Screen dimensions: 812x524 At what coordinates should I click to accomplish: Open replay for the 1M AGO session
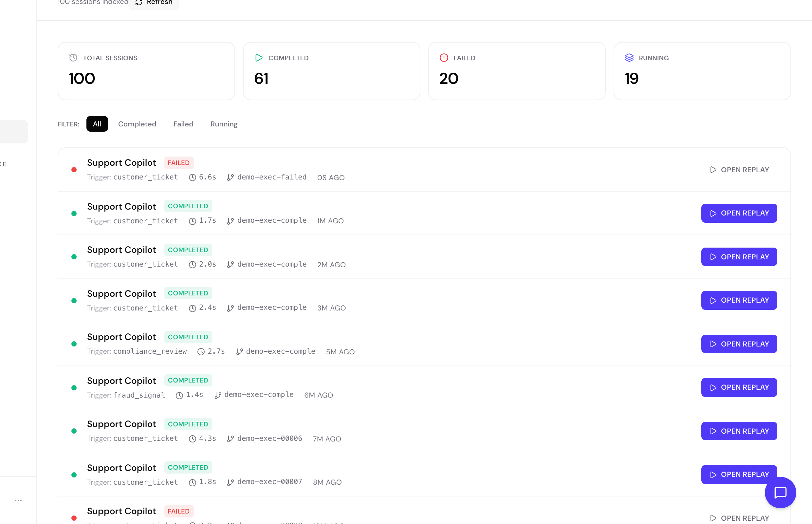[739, 213]
